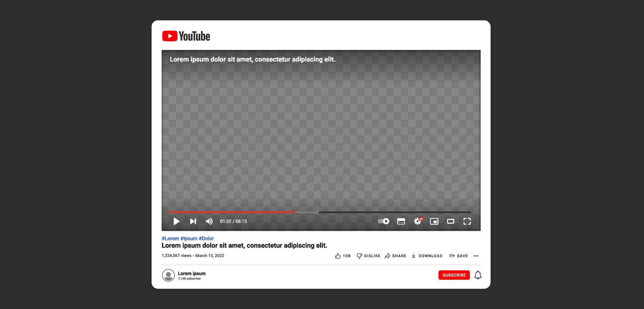This screenshot has width=644, height=309.
Task: Switch to theater mode
Action: click(x=451, y=221)
